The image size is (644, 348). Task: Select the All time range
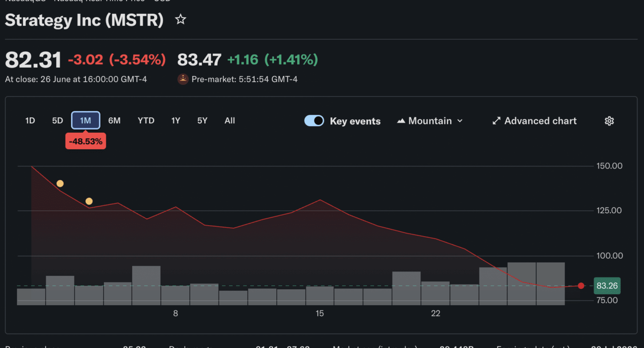click(x=230, y=120)
